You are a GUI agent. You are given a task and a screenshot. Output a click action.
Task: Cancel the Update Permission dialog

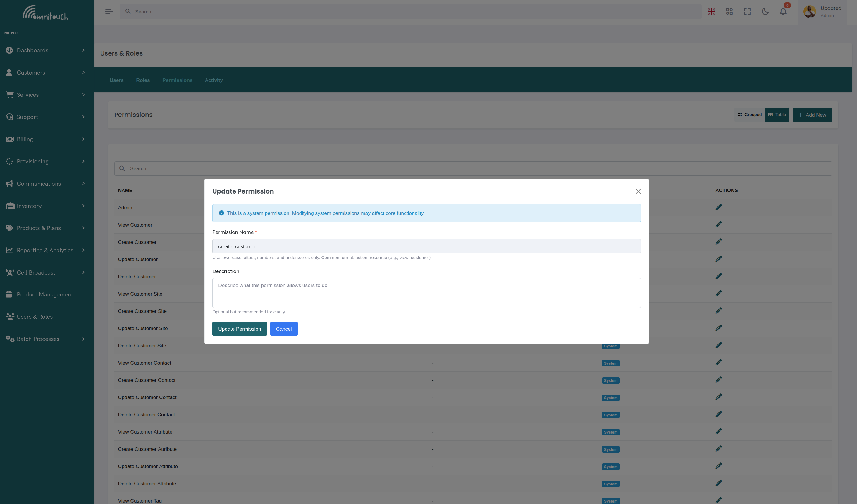click(x=284, y=329)
